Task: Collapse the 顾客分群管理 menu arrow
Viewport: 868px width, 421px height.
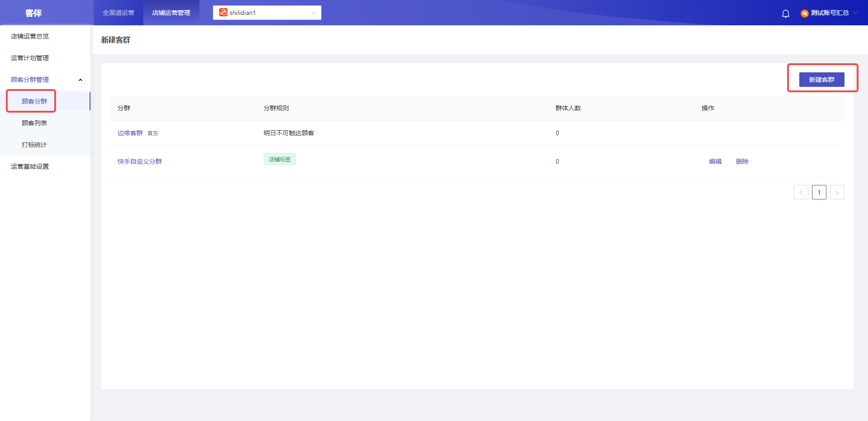Action: pyautogui.click(x=80, y=80)
